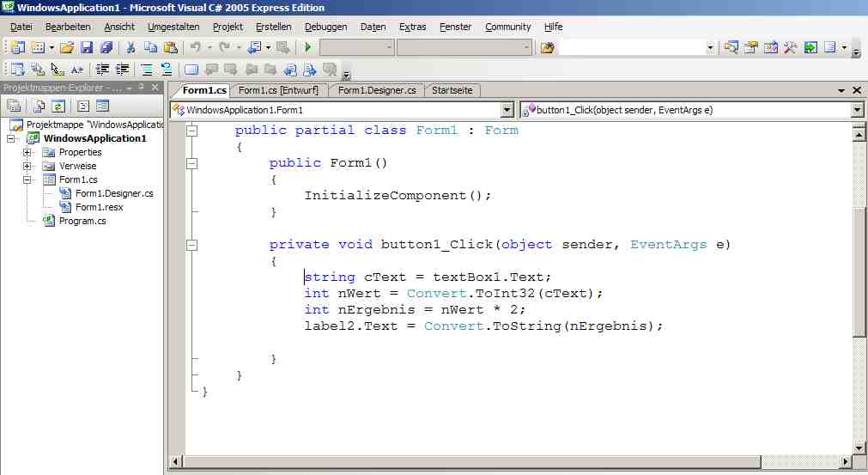Start debugging with the green play icon

(308, 47)
